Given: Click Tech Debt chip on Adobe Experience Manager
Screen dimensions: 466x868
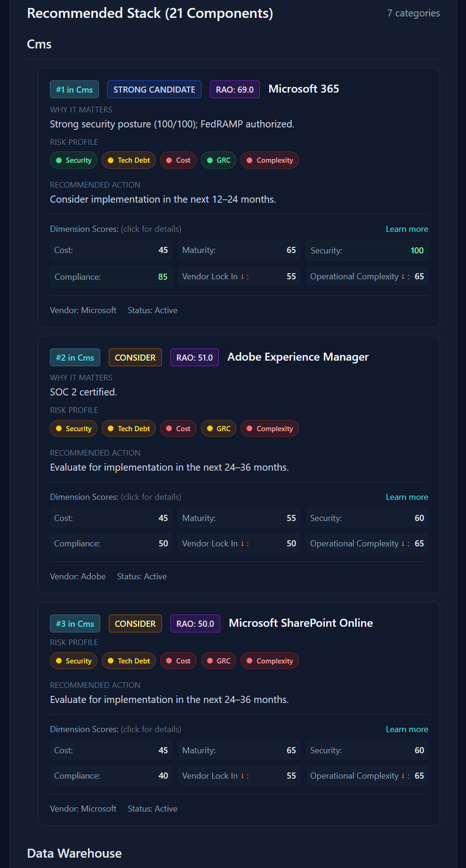Looking at the screenshot, I should 129,429.
